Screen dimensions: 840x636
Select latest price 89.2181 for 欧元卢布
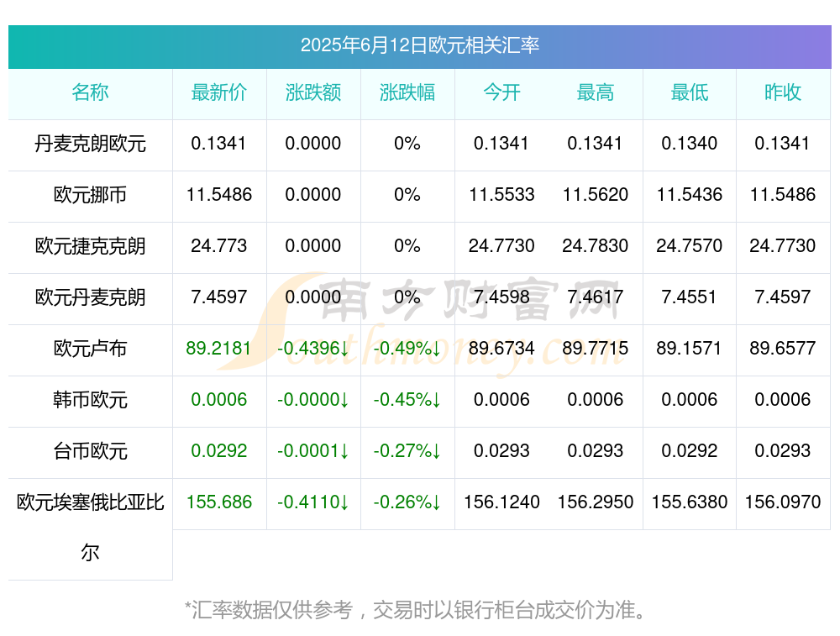219,349
